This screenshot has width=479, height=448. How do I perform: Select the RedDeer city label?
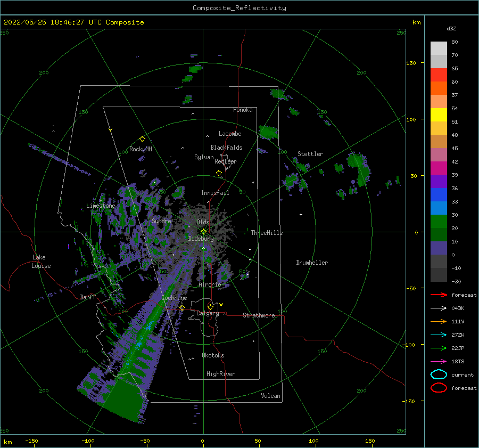click(x=226, y=161)
